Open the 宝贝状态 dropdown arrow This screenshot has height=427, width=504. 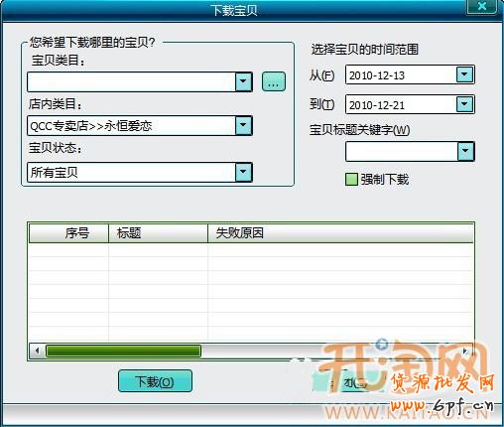pyautogui.click(x=243, y=172)
